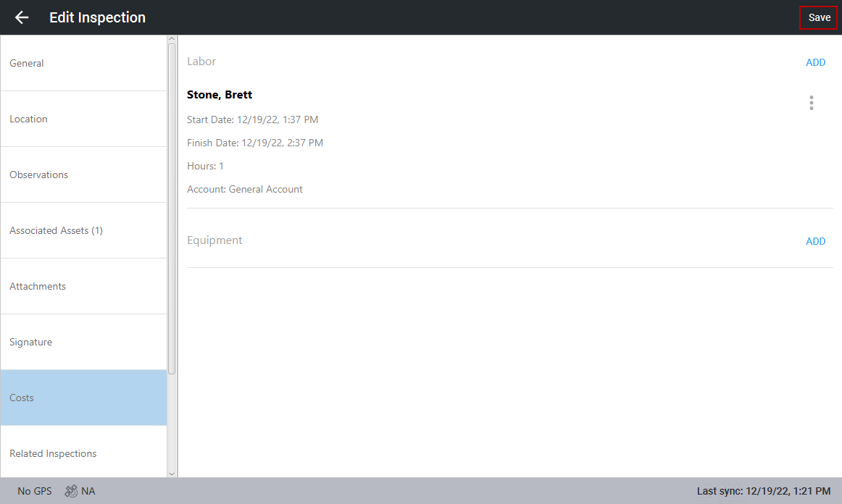Screen dimensions: 842x504
Task: Click the Hours value for labor
Action: (x=221, y=166)
